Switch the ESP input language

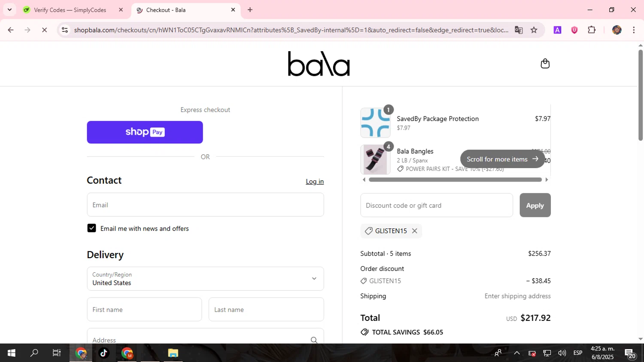pyautogui.click(x=578, y=353)
